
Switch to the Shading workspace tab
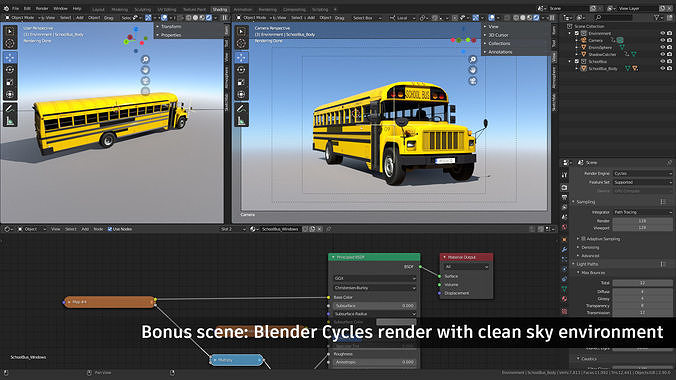point(220,9)
